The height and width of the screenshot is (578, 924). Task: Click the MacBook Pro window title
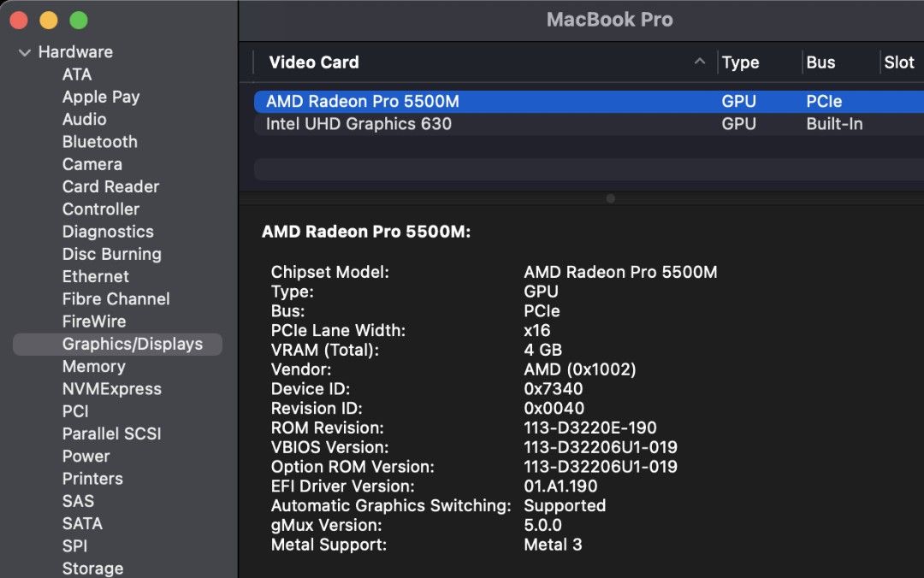tap(609, 20)
